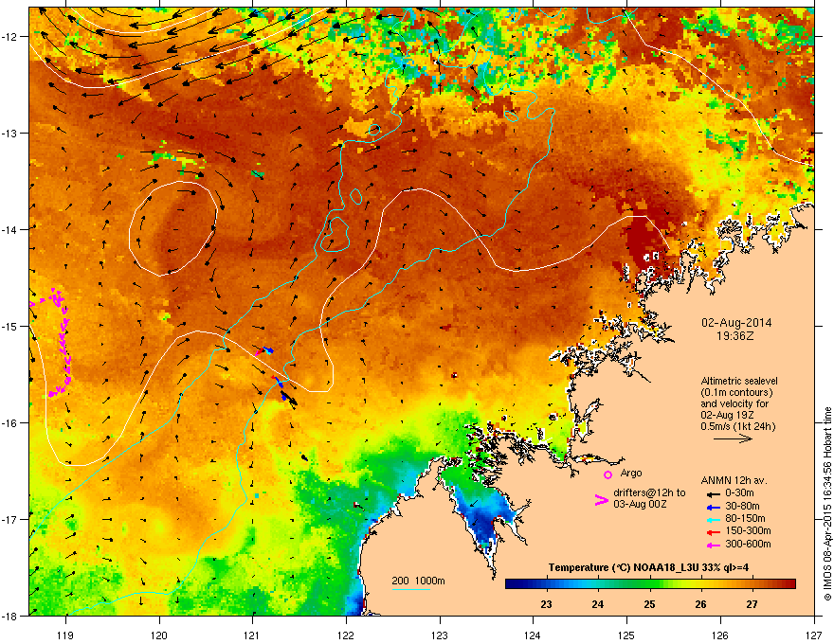
Task: Click the longitude axis label 123
Action: coord(440,635)
